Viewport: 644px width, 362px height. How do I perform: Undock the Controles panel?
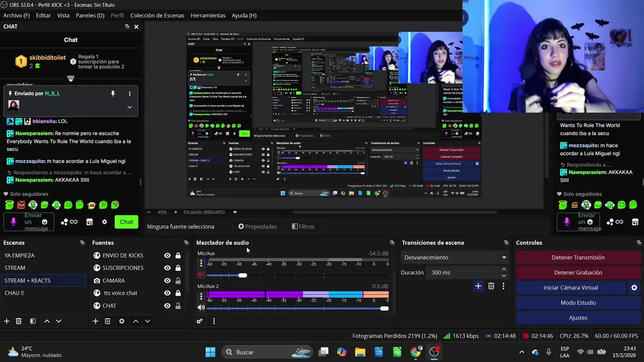tap(639, 243)
